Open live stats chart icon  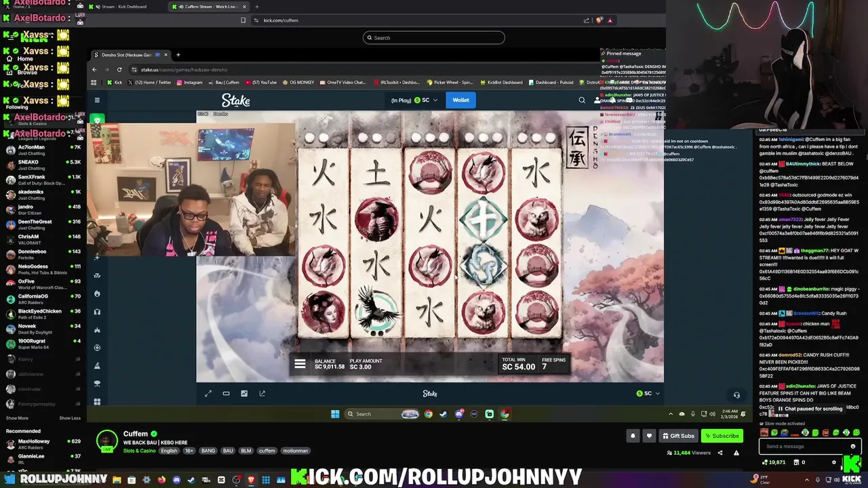(244, 393)
